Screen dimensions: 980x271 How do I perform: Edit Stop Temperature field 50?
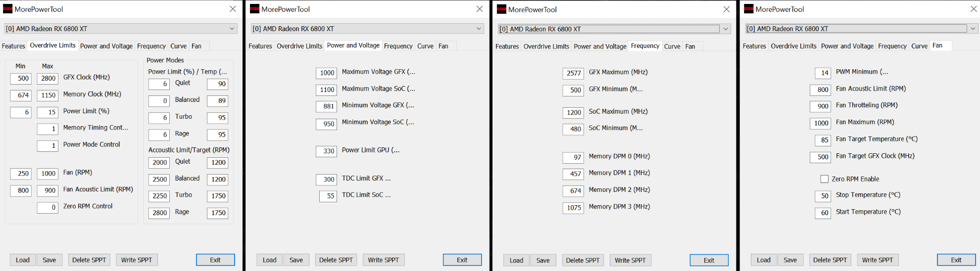(823, 196)
